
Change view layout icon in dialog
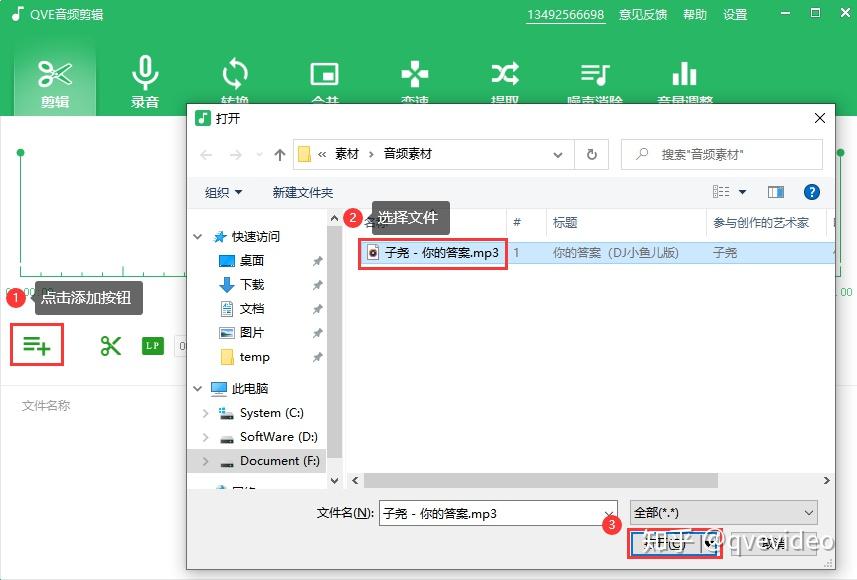pos(721,192)
